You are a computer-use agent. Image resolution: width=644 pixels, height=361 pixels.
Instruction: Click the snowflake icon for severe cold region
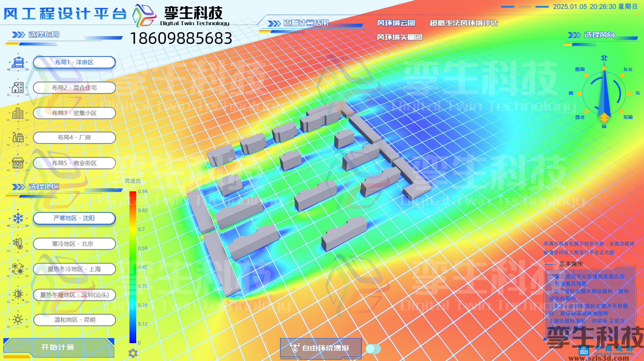pyautogui.click(x=18, y=219)
